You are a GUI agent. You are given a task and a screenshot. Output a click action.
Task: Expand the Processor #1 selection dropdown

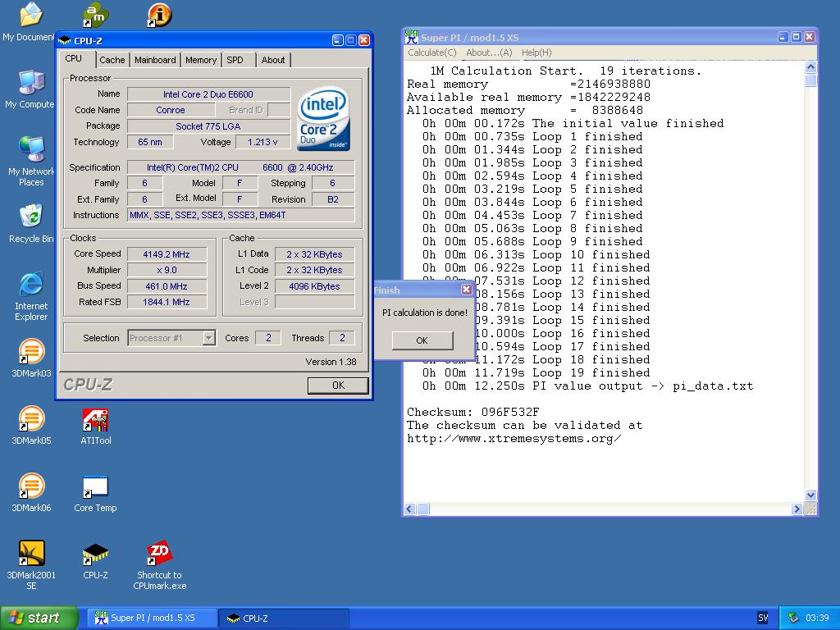(x=209, y=338)
